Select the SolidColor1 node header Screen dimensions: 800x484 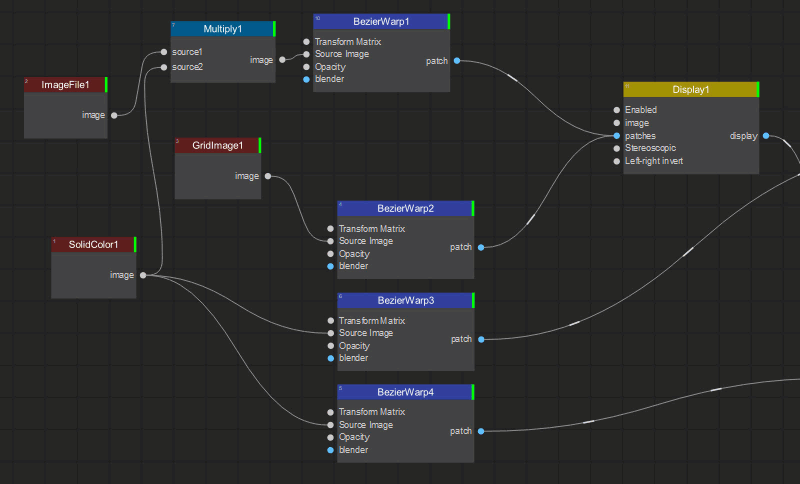(x=93, y=244)
